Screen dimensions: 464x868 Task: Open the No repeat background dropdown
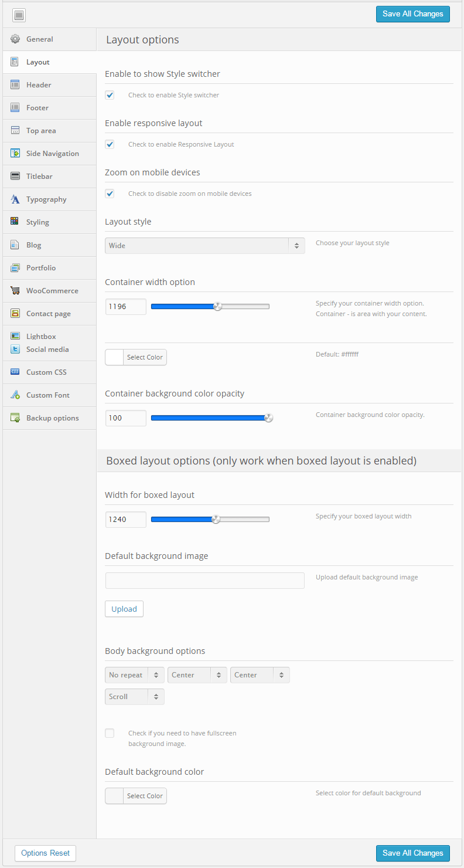[134, 675]
